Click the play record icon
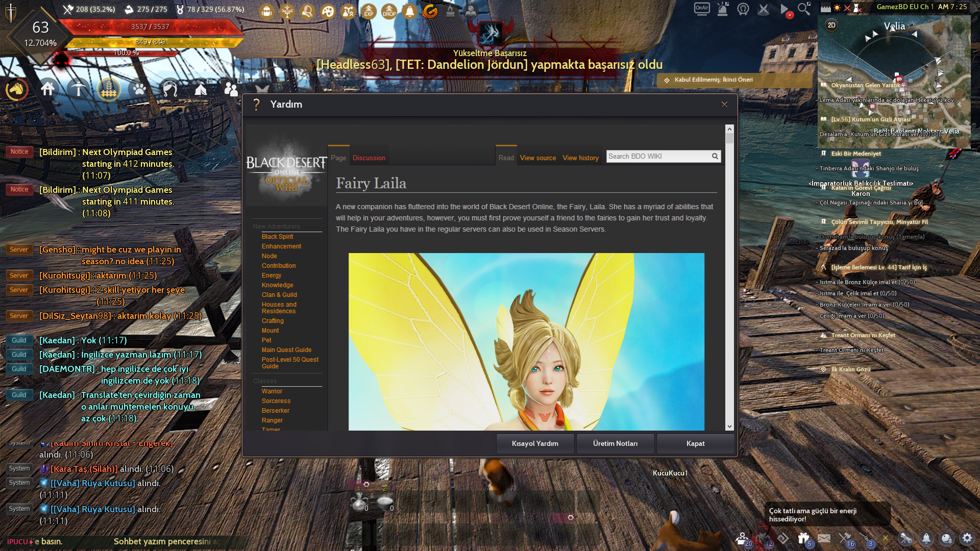980x551 pixels. [785, 9]
